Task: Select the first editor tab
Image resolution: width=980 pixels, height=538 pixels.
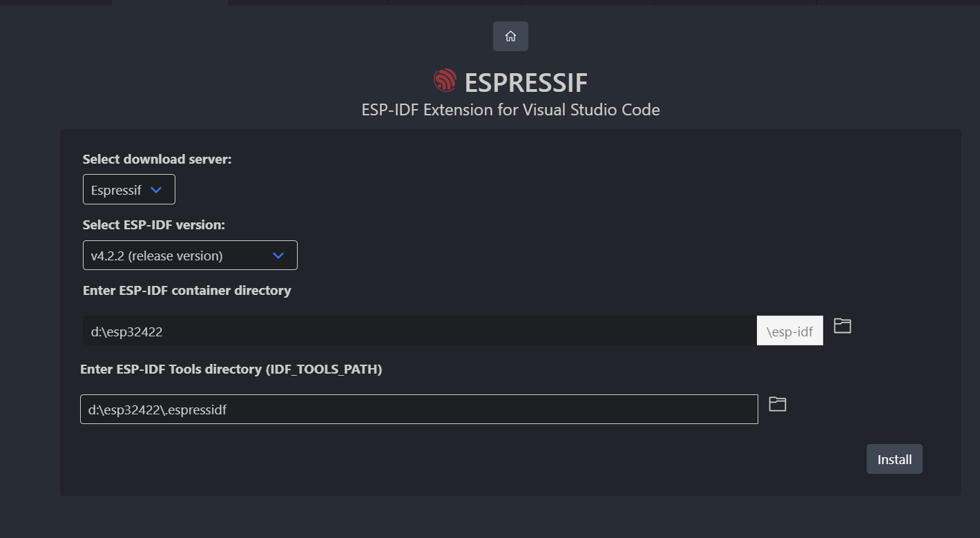Action: tap(55, 3)
